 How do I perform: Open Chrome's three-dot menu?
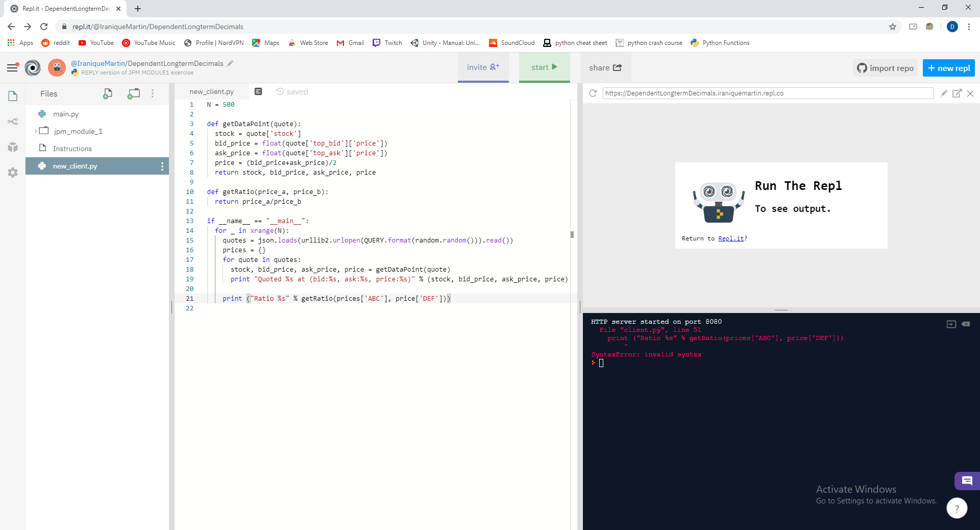tap(969, 27)
